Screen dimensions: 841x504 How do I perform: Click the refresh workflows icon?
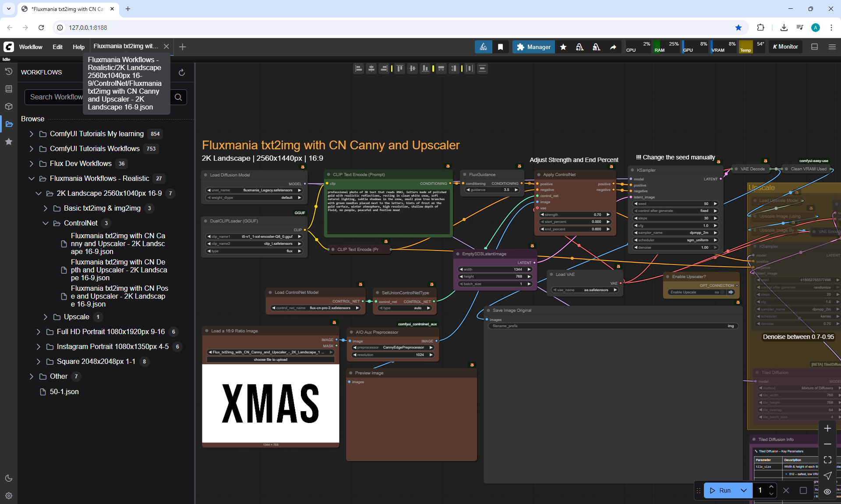click(182, 72)
